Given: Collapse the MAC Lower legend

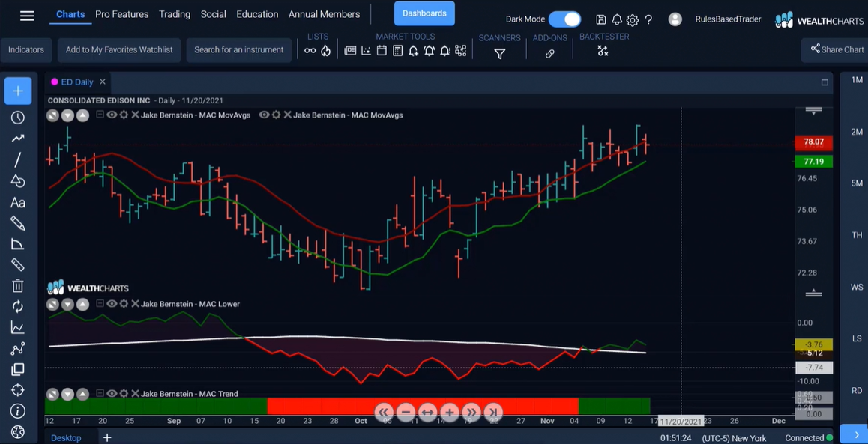Looking at the screenshot, I should click(x=100, y=303).
